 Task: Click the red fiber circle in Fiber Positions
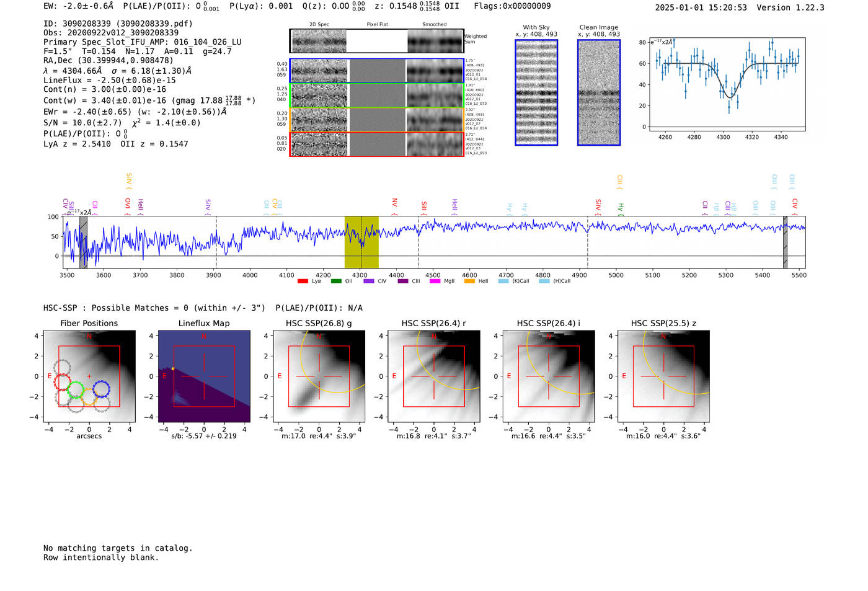(x=63, y=382)
